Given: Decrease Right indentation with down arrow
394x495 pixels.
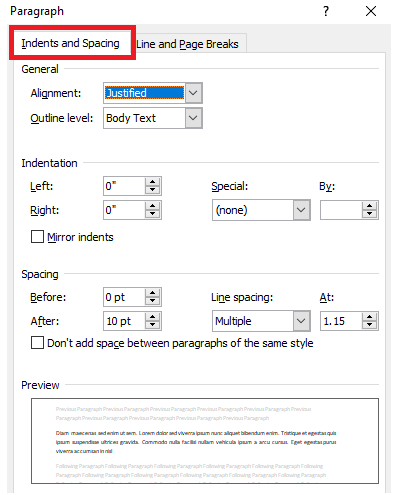Looking at the screenshot, I should [153, 214].
